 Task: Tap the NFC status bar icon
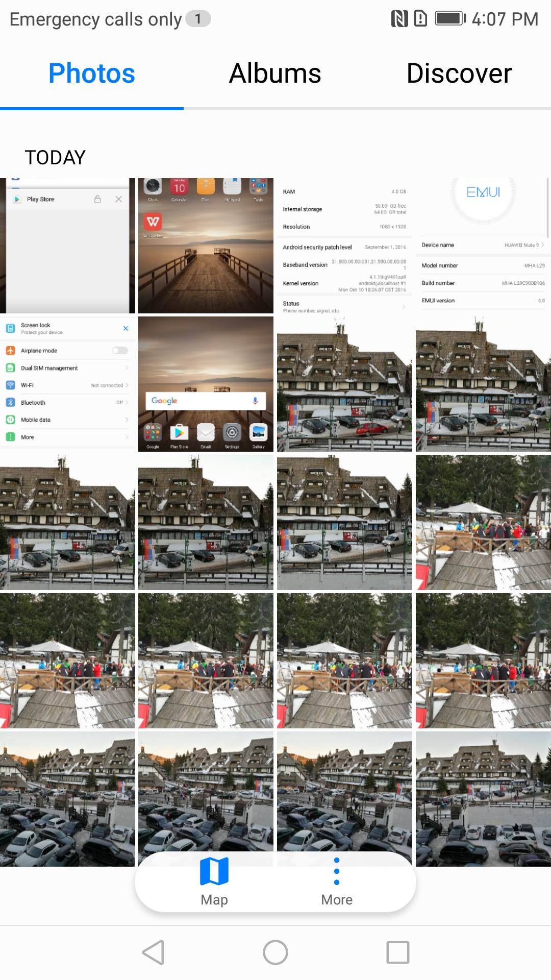click(x=399, y=19)
